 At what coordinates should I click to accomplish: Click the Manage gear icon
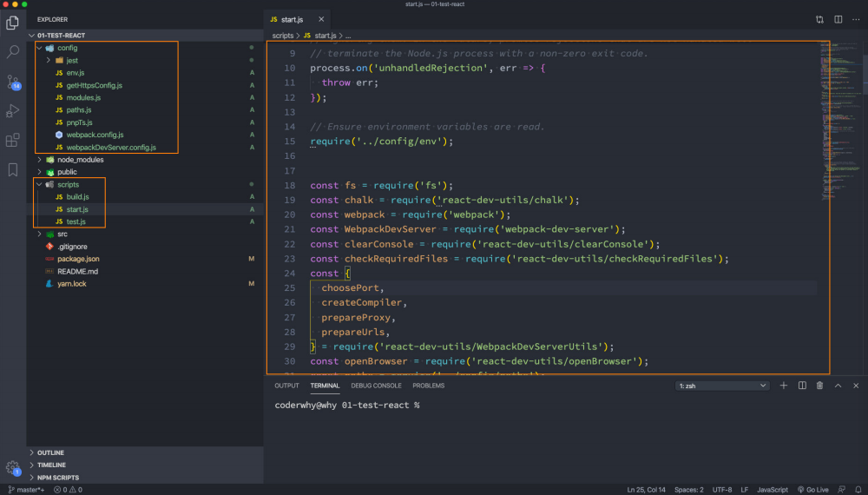point(13,467)
